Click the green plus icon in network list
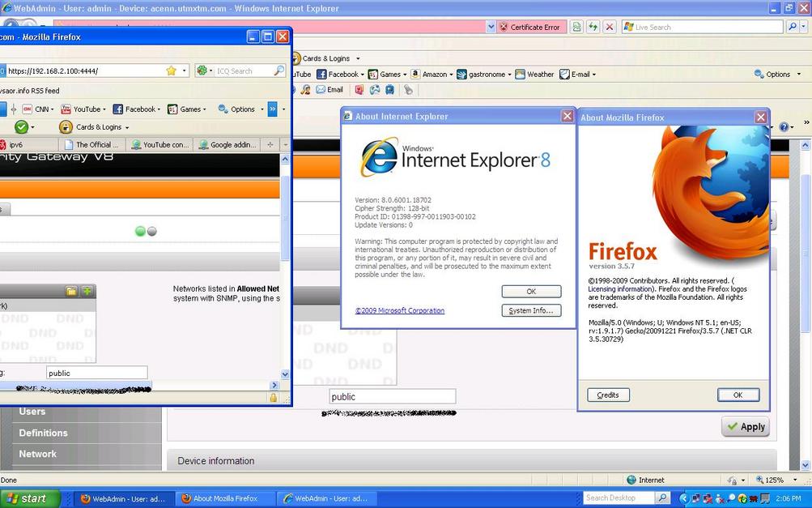This screenshot has width=812, height=508. [87, 292]
